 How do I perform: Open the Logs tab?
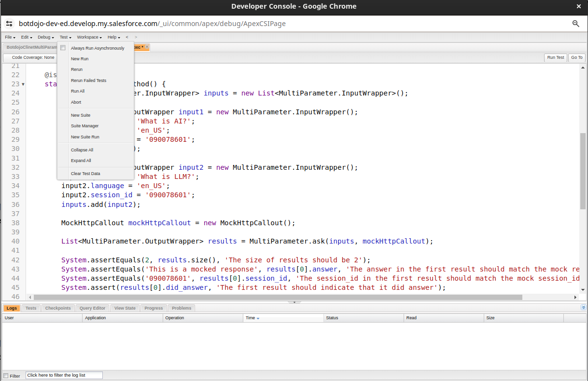click(12, 308)
